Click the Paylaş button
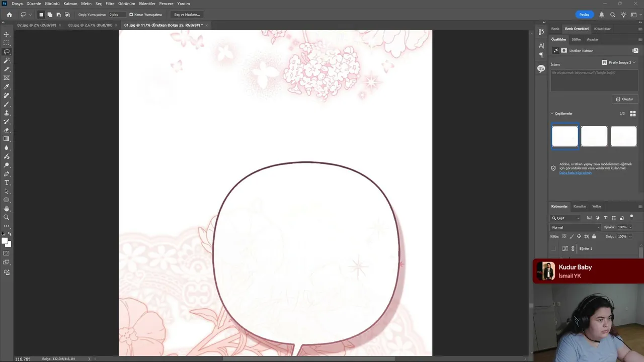Image resolution: width=644 pixels, height=362 pixels. pyautogui.click(x=584, y=15)
